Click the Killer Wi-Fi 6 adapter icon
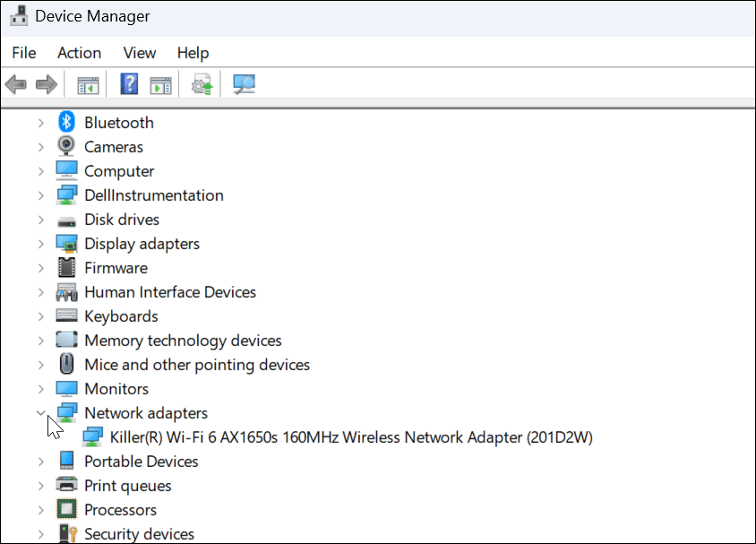 [95, 436]
